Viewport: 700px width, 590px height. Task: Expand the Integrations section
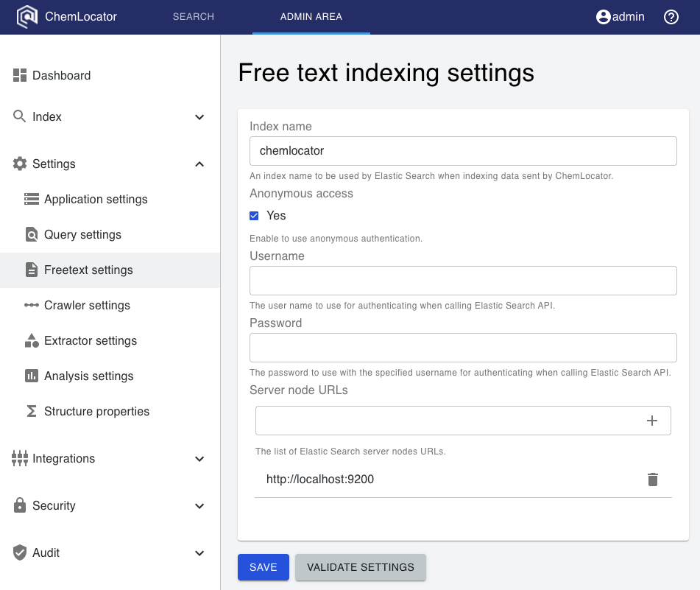[x=199, y=458]
